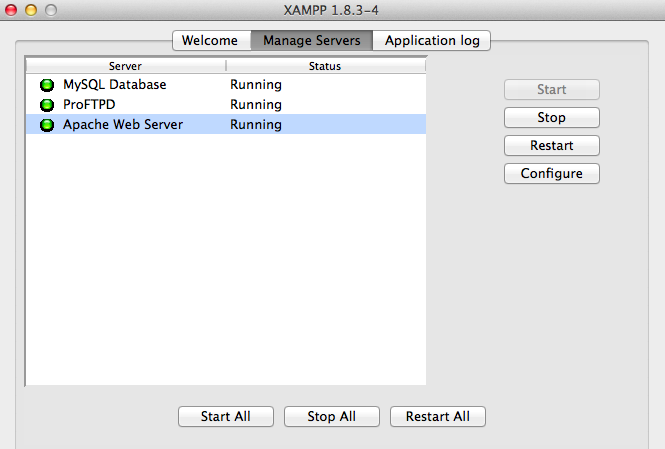Click Apache Web Server's green status indicator
This screenshot has width=665, height=449.
click(46, 125)
